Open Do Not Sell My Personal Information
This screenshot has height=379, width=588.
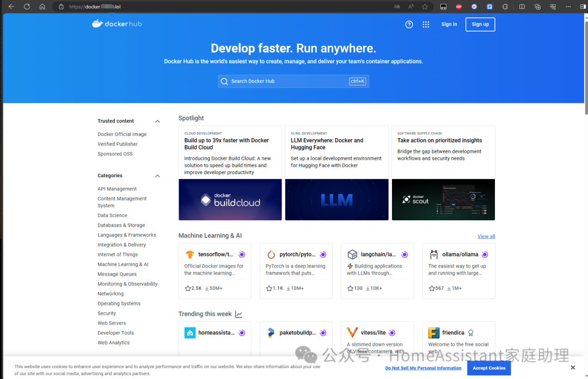tap(423, 368)
